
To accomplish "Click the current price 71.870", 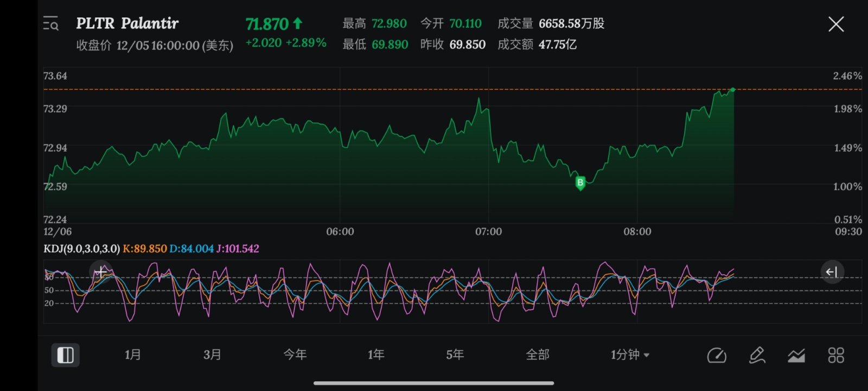I will (x=267, y=24).
